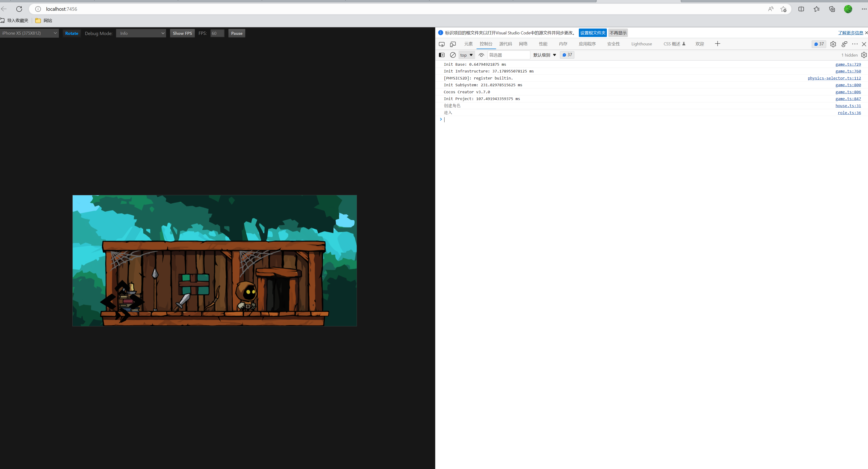Expand the Debug Mode Info dropdown
The height and width of the screenshot is (469, 868).
pos(141,33)
